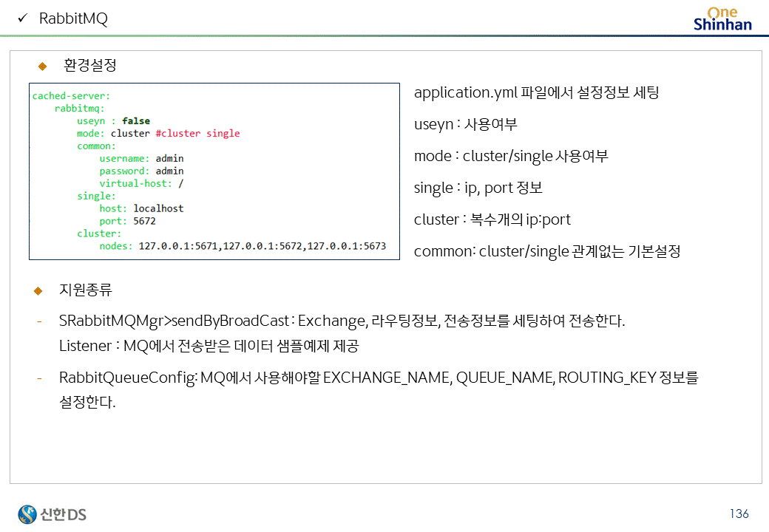Screen dimensions: 769x532
Task: Click the 신한DS logo at bottom
Action: click(52, 514)
